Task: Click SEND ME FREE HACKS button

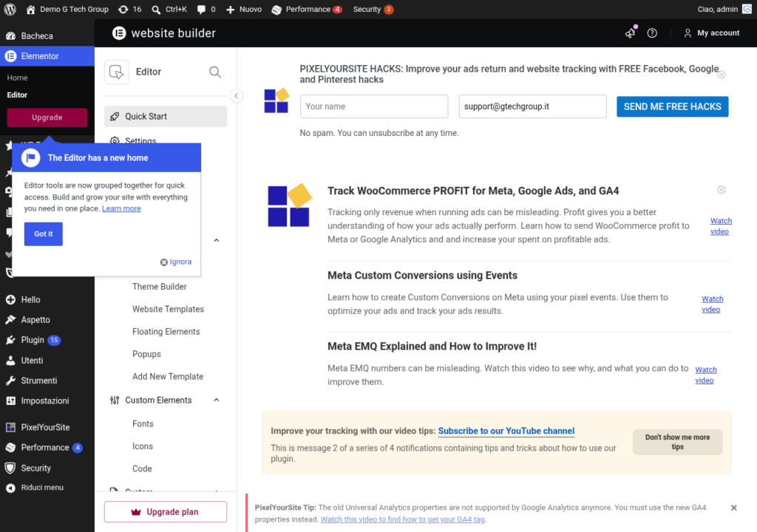Action: [x=673, y=106]
